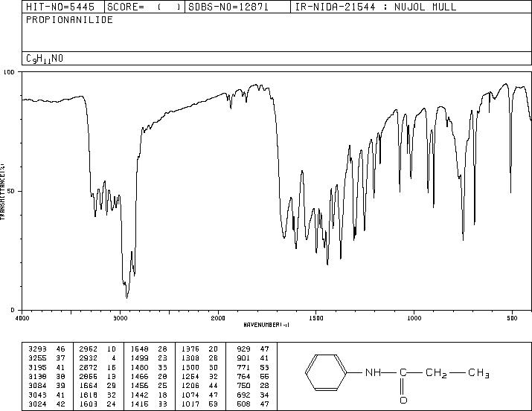
Task: Choose the 1206 table value
Action: (190, 386)
